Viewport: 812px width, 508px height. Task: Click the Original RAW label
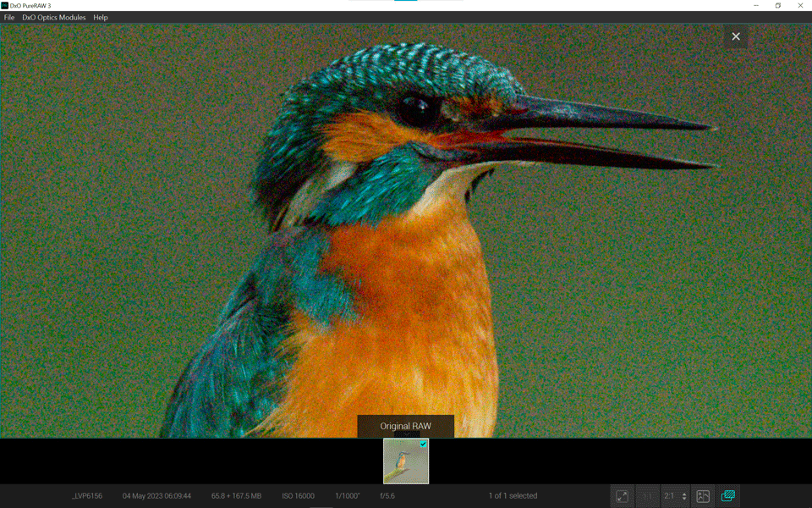(x=405, y=426)
